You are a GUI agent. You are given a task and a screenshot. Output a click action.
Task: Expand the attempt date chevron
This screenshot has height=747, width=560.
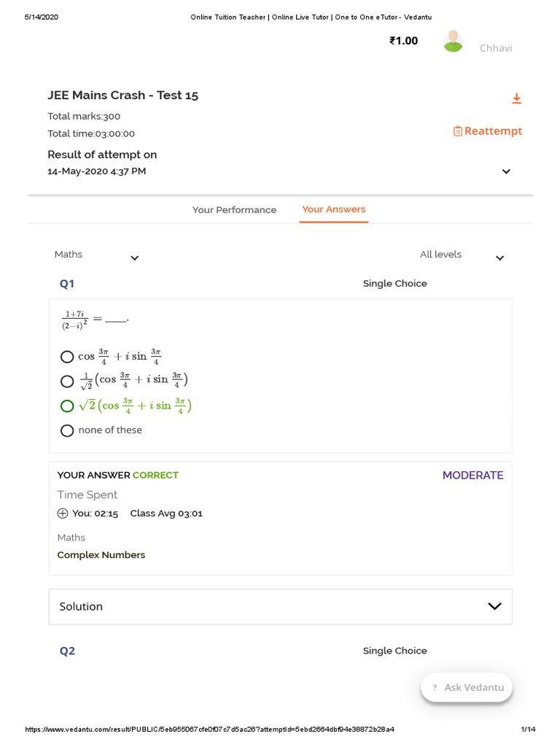pos(506,171)
